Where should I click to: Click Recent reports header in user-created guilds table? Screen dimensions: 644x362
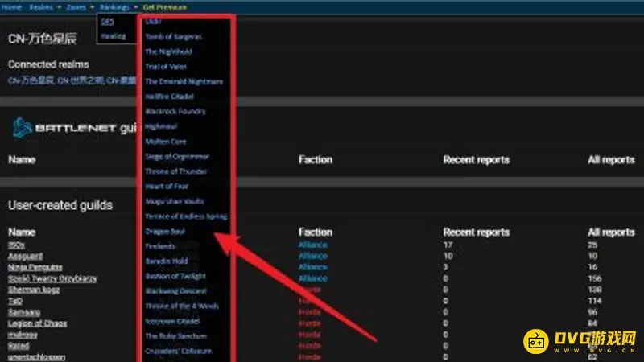tap(477, 232)
